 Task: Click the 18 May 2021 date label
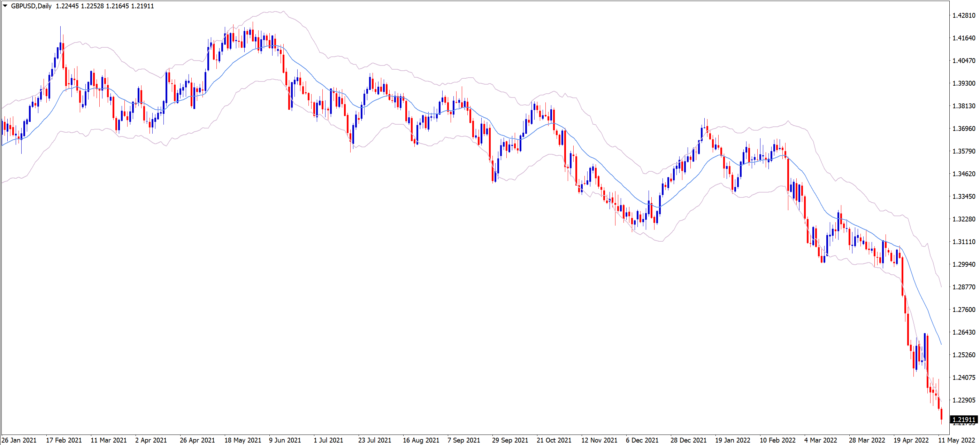243,440
